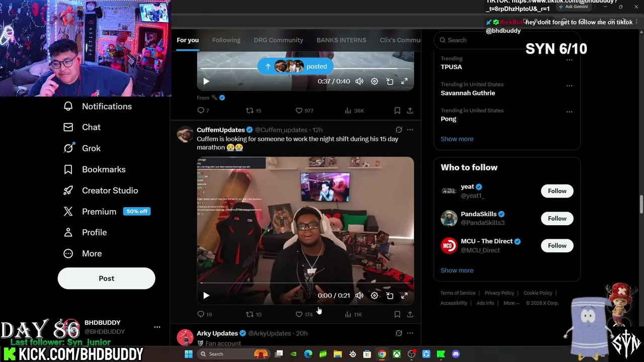644x362 pixels.
Task: Switch to the For you tab
Action: pyautogui.click(x=188, y=40)
